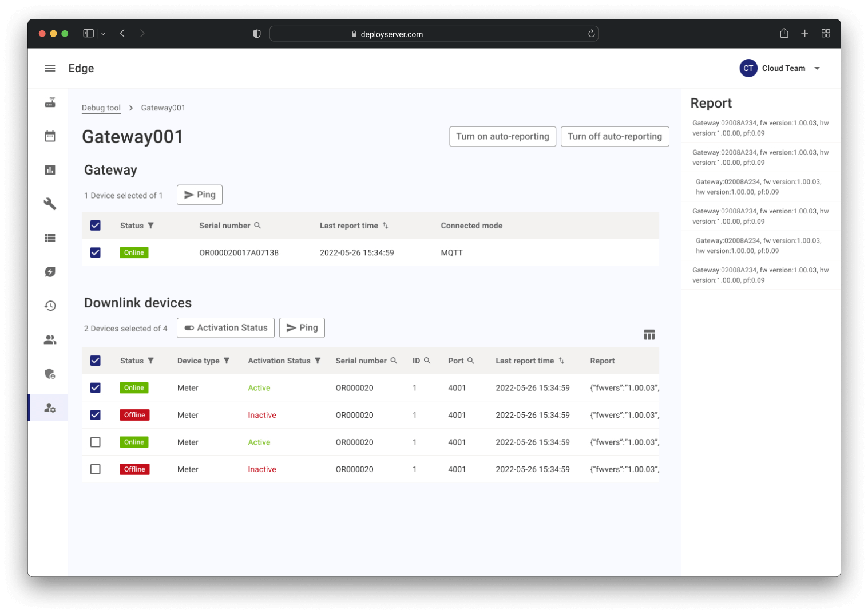Viewport: 868px width, 613px height.
Task: Uncheck the gateway row checkbox for OR000020017A07138
Action: click(x=96, y=252)
